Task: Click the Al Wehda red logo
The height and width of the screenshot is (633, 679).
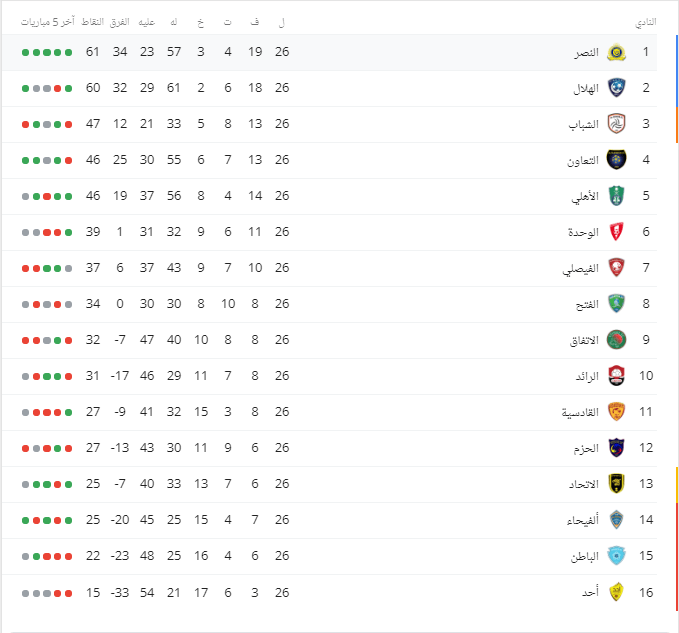Action: (x=616, y=232)
